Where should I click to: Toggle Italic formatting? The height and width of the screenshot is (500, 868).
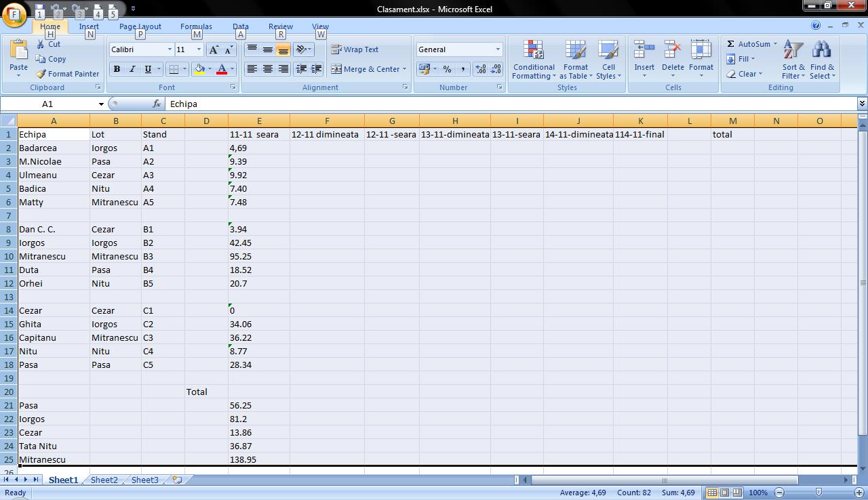click(132, 69)
